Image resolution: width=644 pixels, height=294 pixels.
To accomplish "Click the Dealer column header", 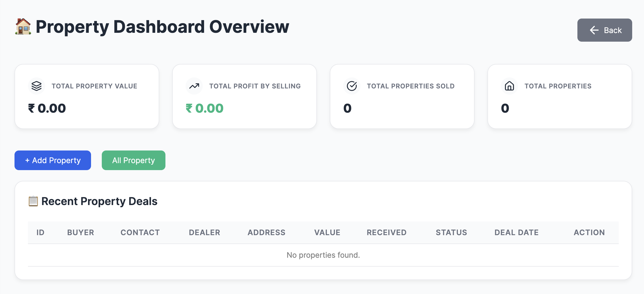I will (x=204, y=232).
